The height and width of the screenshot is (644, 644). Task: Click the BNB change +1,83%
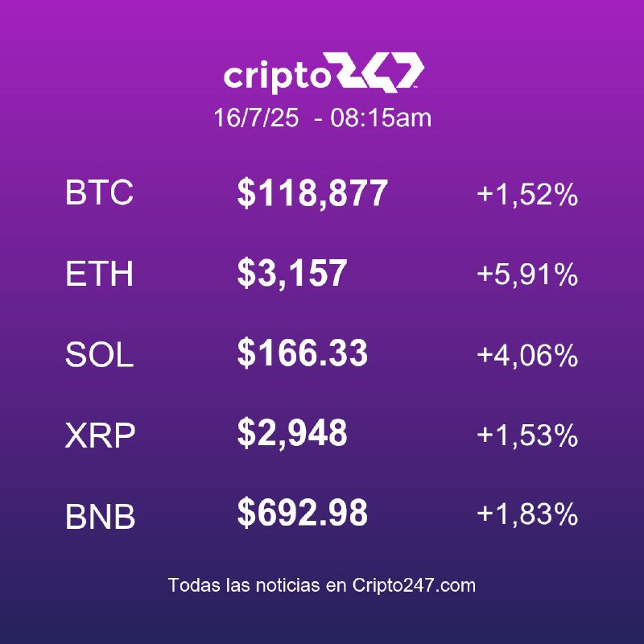pos(527,514)
